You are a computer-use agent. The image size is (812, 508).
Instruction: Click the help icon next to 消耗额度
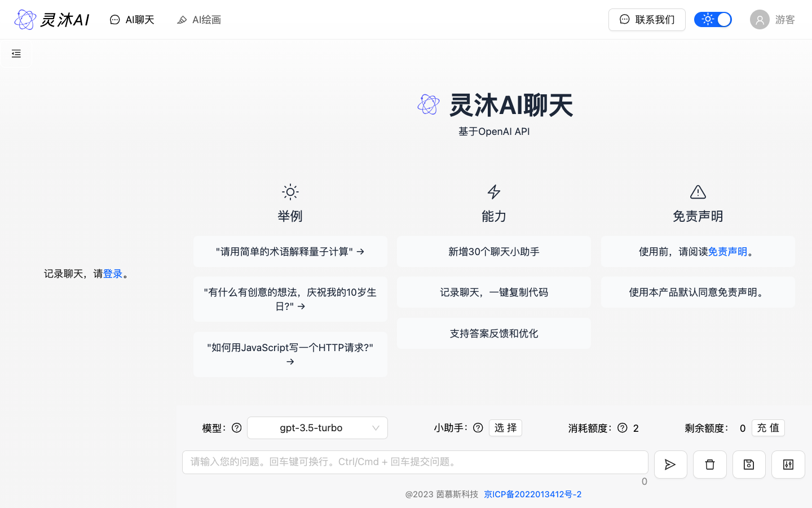(622, 428)
